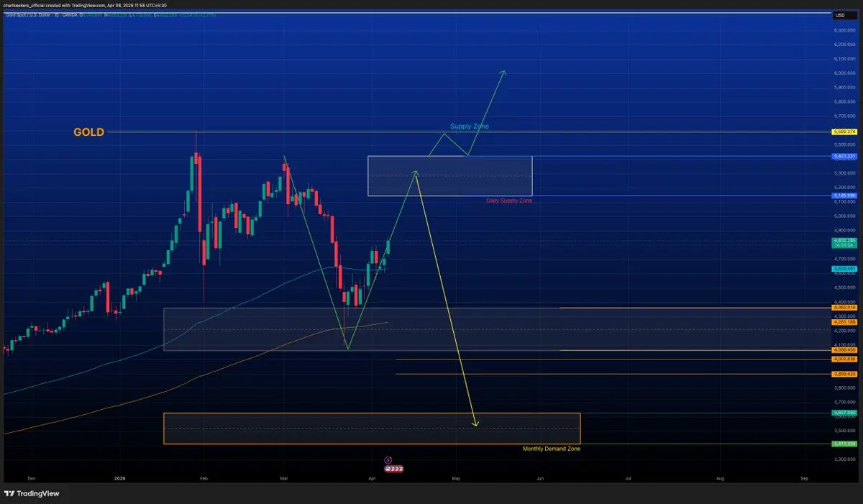
Task: Click the Mar label on time axis
Action: click(283, 477)
